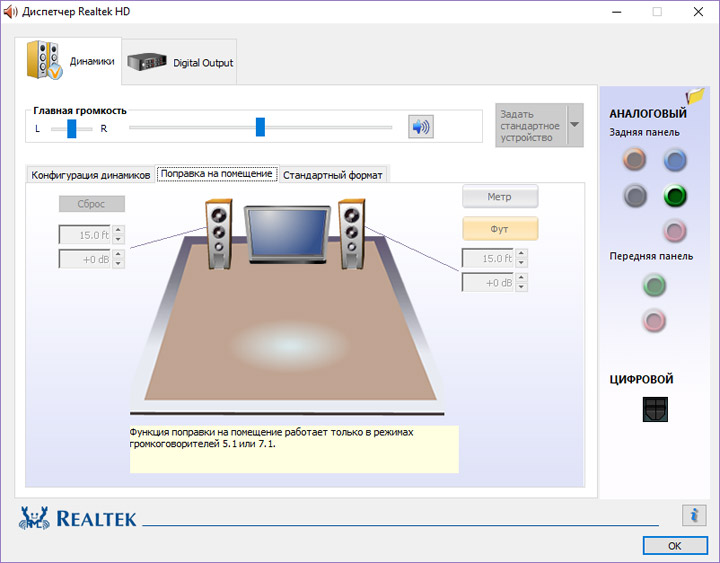
Task: Click the left speaker in room view
Action: (219, 234)
